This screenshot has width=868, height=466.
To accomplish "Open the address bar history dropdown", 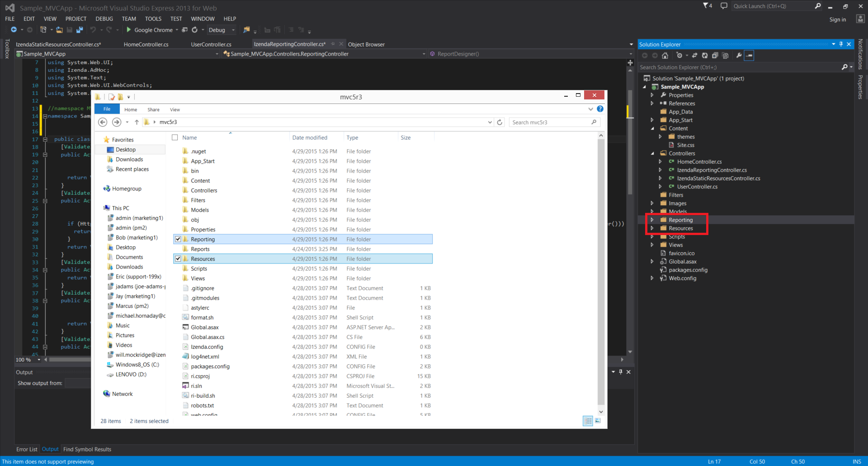I will 490,122.
